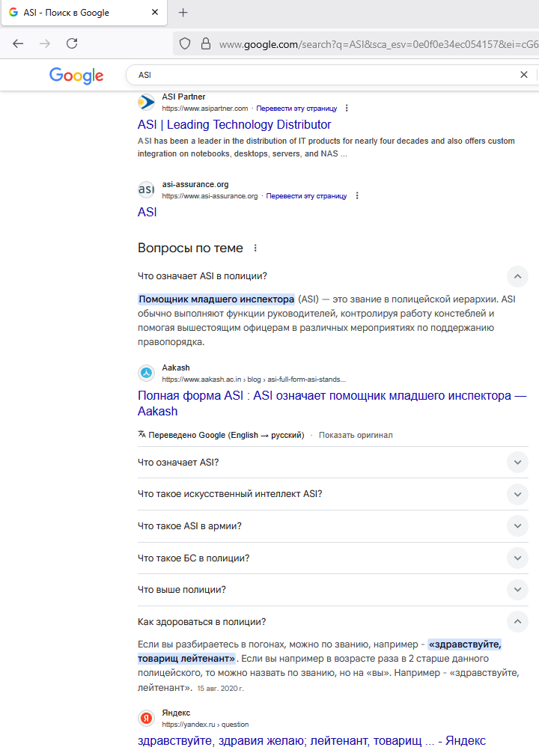This screenshot has height=756, width=539.
Task: Clear the search box with X icon
Action: click(524, 75)
